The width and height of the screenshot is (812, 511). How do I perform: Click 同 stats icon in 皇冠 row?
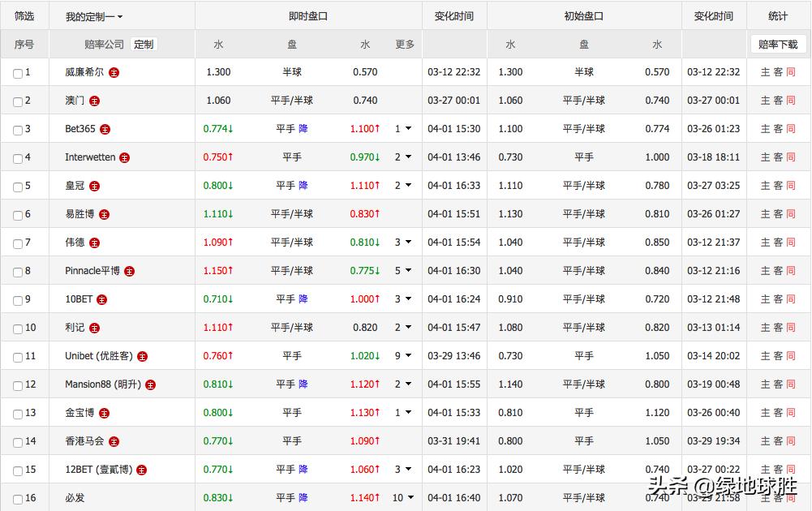click(791, 186)
